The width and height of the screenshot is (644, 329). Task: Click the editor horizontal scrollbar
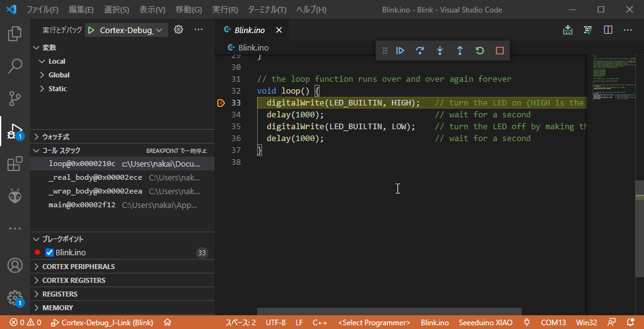[389, 312]
